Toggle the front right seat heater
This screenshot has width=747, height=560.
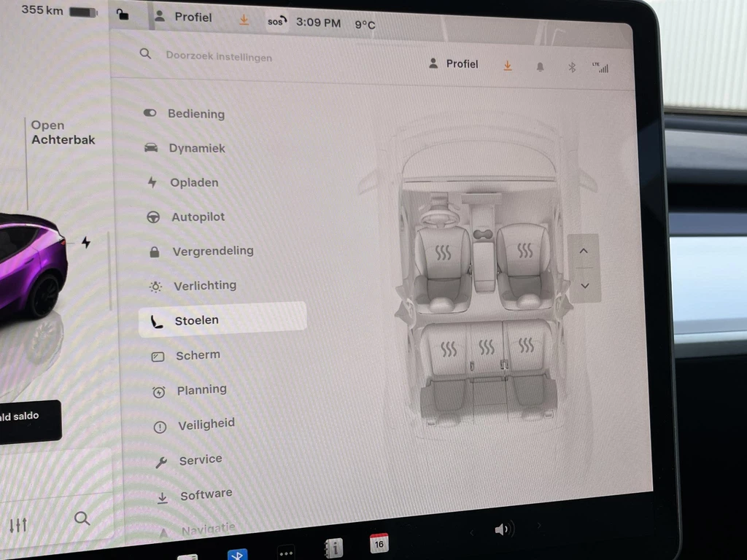525,251
